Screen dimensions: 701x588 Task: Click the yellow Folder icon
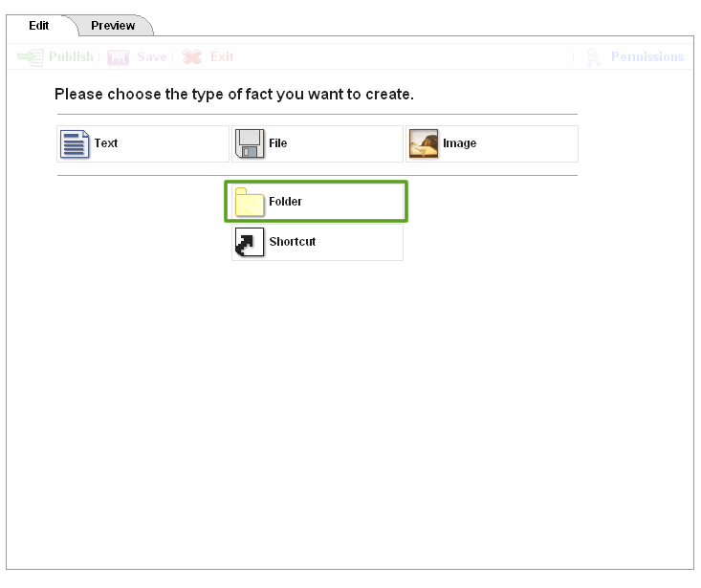point(250,202)
